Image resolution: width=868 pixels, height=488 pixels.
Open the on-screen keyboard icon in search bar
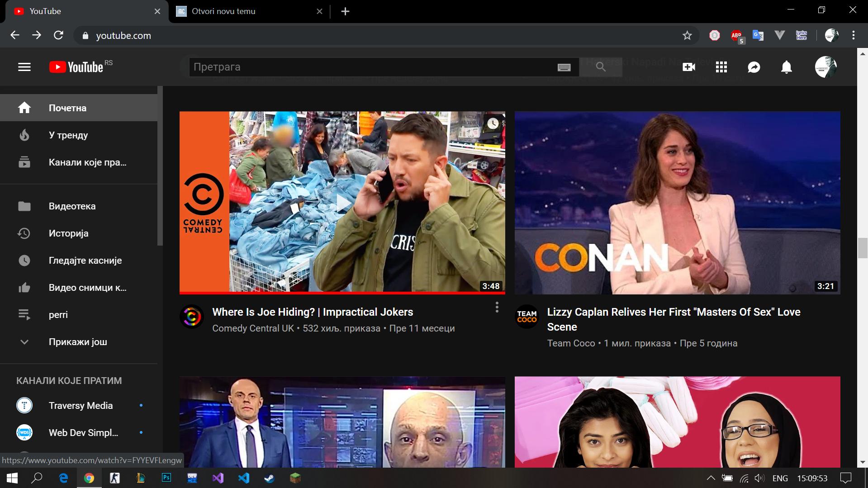564,66
